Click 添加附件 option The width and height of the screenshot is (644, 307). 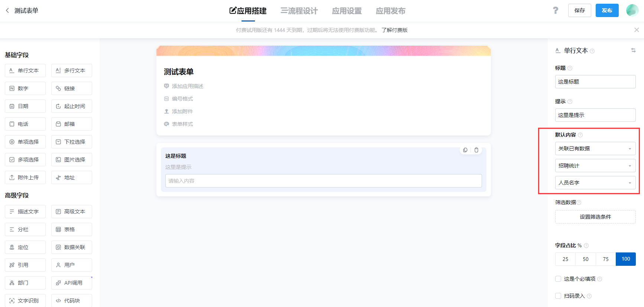[182, 111]
